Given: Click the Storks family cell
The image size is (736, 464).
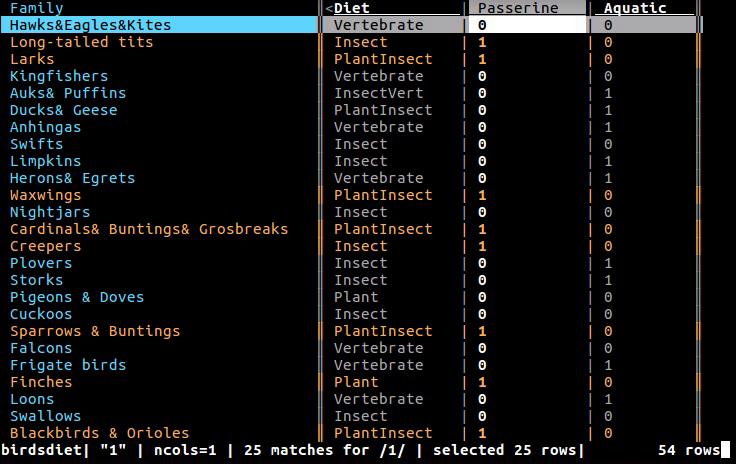Looking at the screenshot, I should [x=36, y=280].
